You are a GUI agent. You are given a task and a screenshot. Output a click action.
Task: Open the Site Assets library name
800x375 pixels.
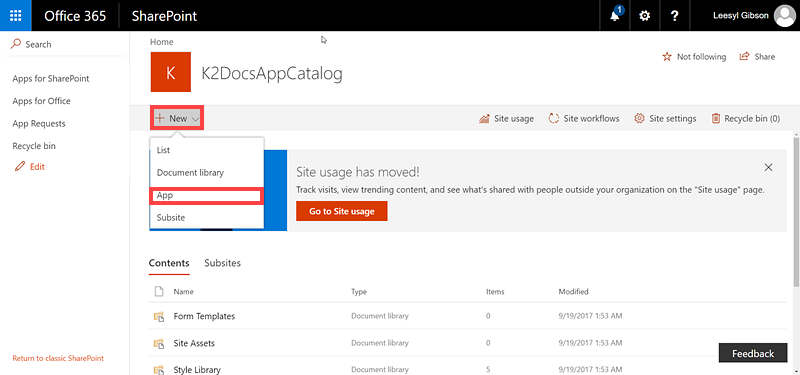pyautogui.click(x=194, y=343)
